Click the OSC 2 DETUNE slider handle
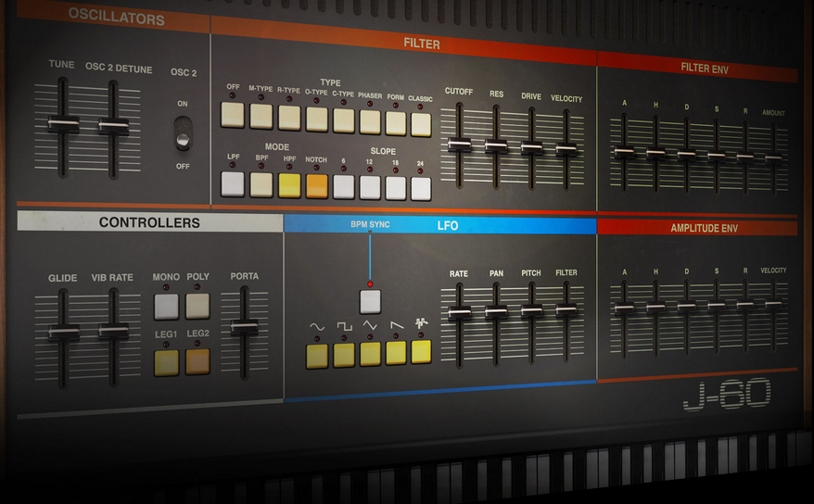 tap(114, 126)
